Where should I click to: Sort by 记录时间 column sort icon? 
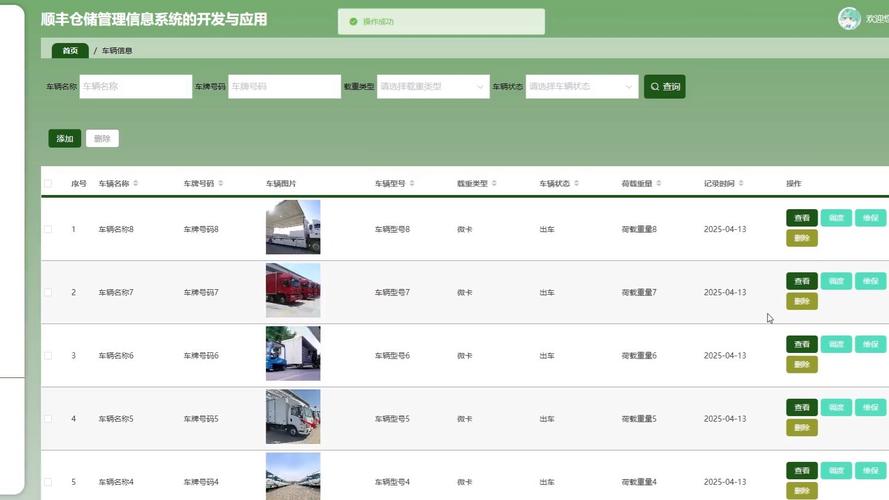point(740,183)
